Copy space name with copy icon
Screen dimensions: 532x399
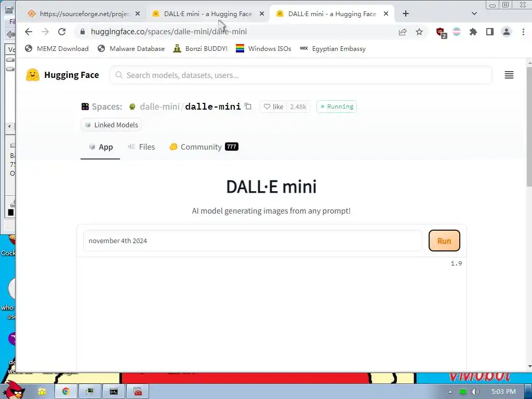248,106
